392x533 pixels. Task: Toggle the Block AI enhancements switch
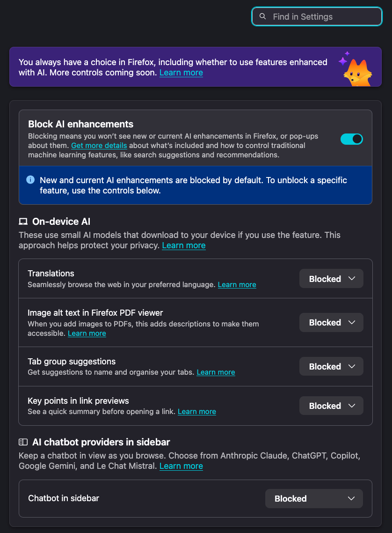352,139
